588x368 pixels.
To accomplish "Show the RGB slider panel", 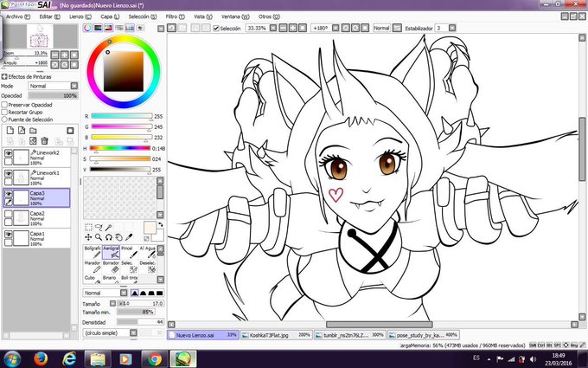I will 99,28.
